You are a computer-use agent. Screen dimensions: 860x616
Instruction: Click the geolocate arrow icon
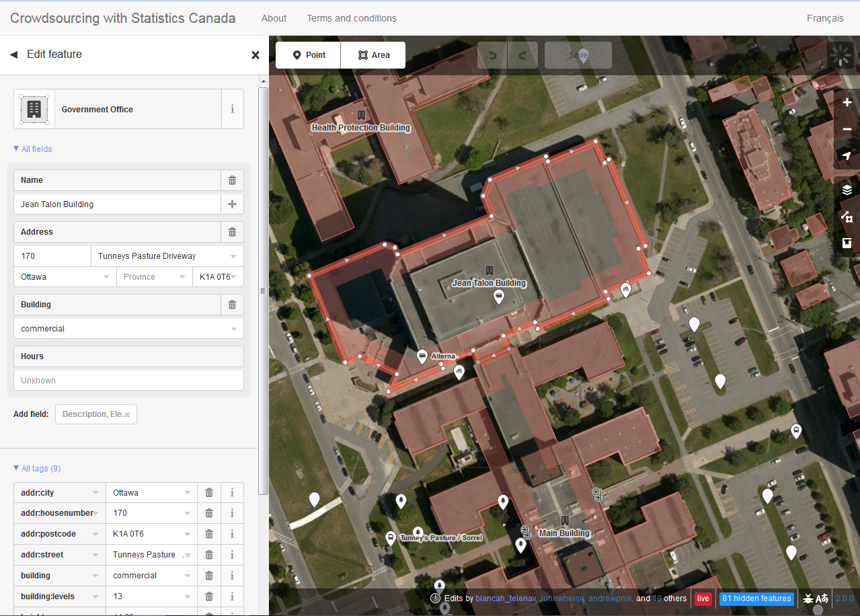pyautogui.click(x=847, y=156)
